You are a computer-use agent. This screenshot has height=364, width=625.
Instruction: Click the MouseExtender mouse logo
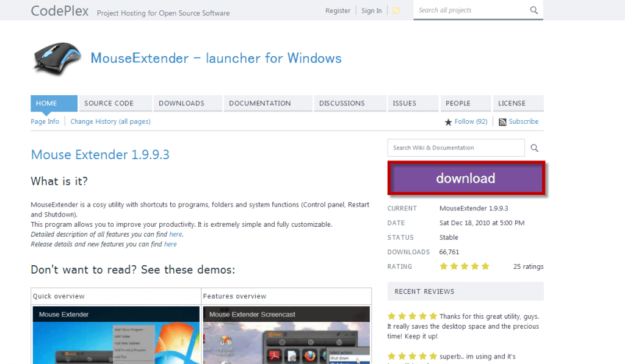[x=56, y=58]
